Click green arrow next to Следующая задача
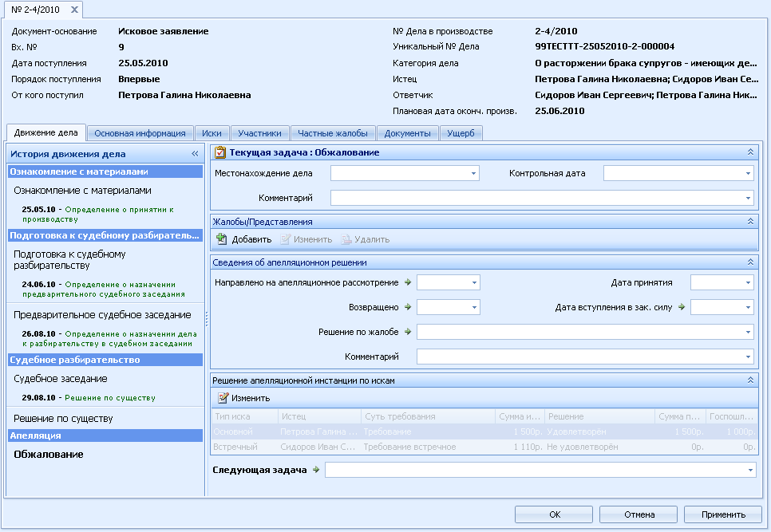The image size is (771, 532). pyautogui.click(x=316, y=470)
